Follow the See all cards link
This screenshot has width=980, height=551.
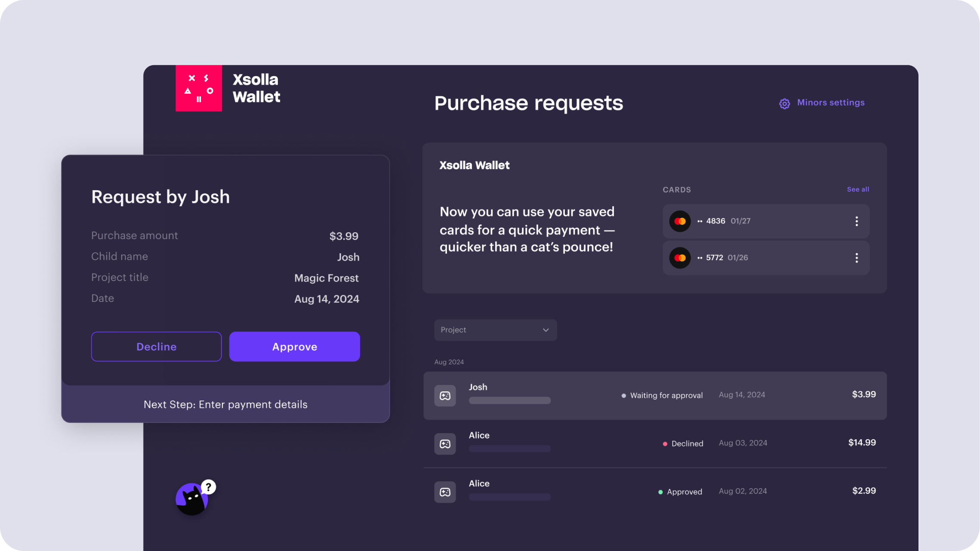858,189
